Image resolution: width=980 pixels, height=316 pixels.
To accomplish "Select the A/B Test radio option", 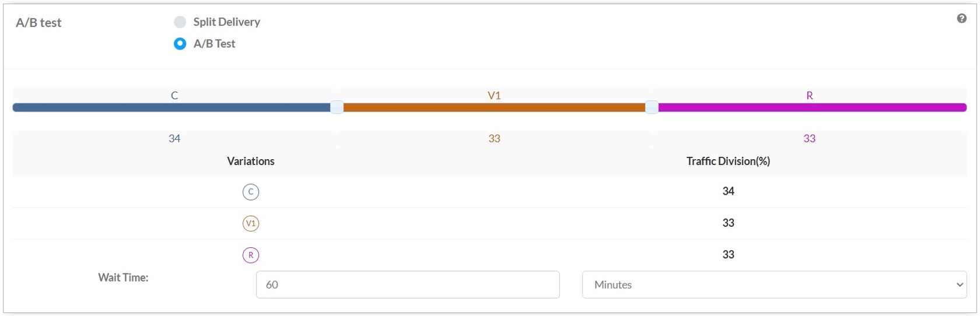I will (x=180, y=44).
